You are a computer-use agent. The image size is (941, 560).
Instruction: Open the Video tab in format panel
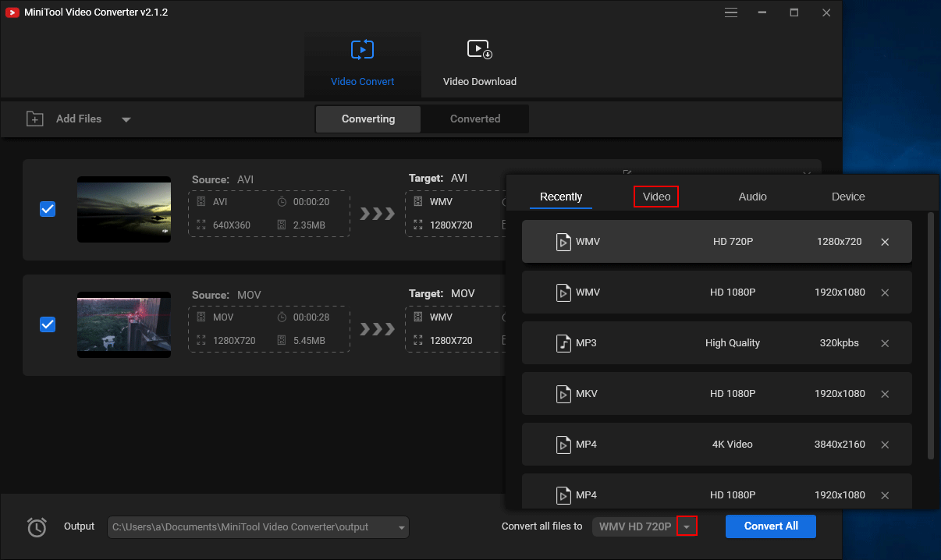pyautogui.click(x=656, y=197)
